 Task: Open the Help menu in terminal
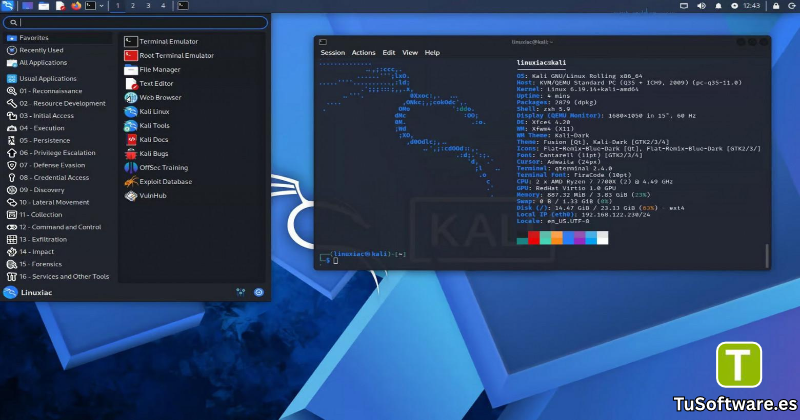[432, 53]
